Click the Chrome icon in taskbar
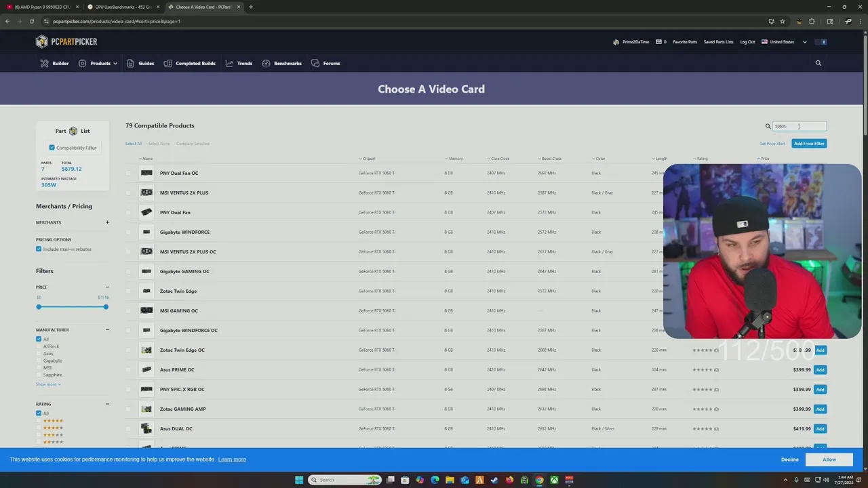The width and height of the screenshot is (868, 488). click(539, 480)
